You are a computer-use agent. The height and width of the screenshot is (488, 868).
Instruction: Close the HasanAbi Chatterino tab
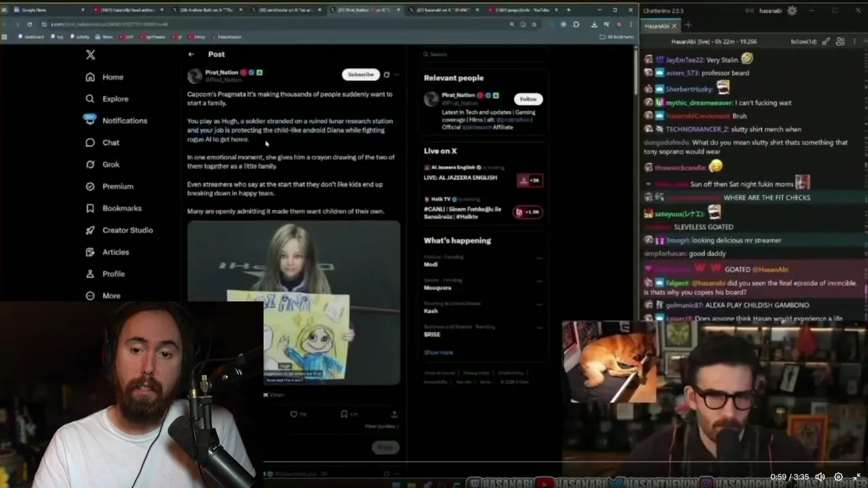pyautogui.click(x=674, y=26)
